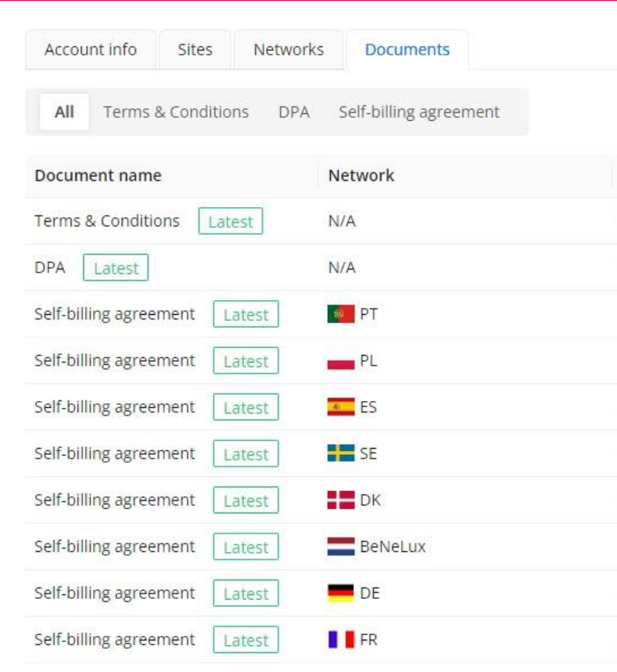Click the Spain flag icon
The image size is (617, 672).
(340, 407)
